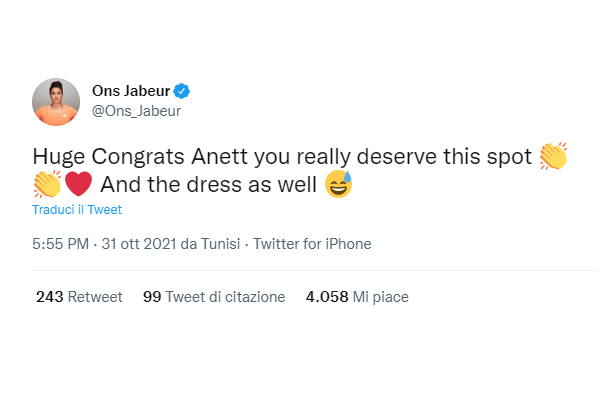Open the Ons Jabeur display name
This screenshot has width=614, height=407.
[x=131, y=91]
